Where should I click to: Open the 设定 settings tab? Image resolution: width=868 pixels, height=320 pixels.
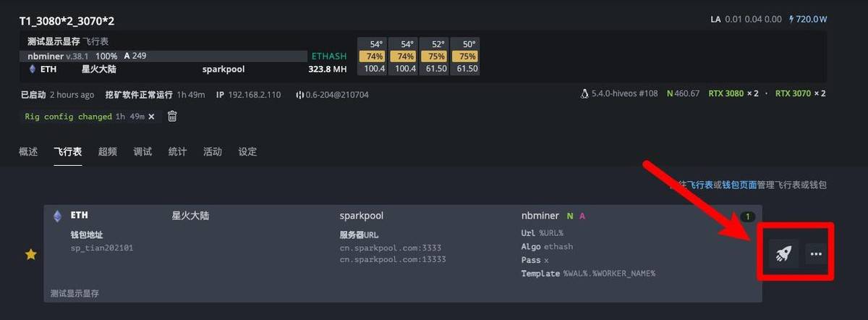(247, 151)
